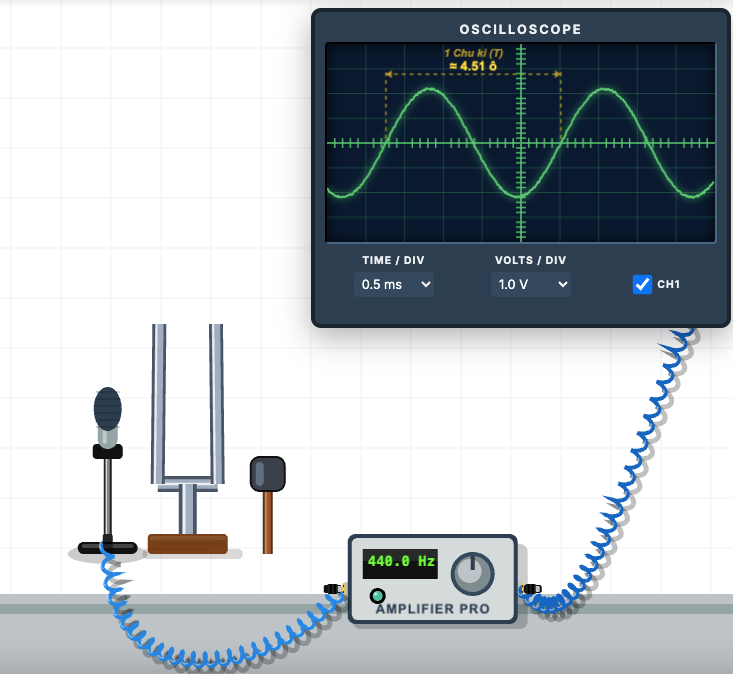Select the tuning fork prongs
Viewport: 733px width, 674px height.
(187, 400)
